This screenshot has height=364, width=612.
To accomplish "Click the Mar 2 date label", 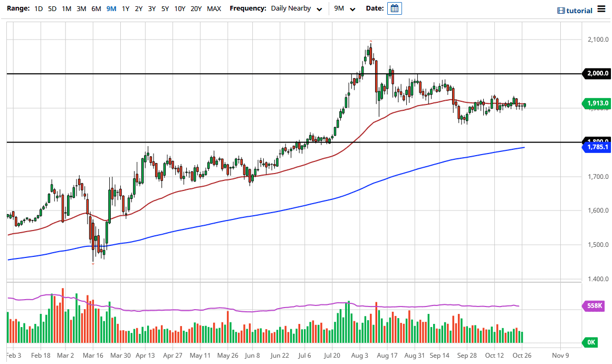I will (x=65, y=356).
